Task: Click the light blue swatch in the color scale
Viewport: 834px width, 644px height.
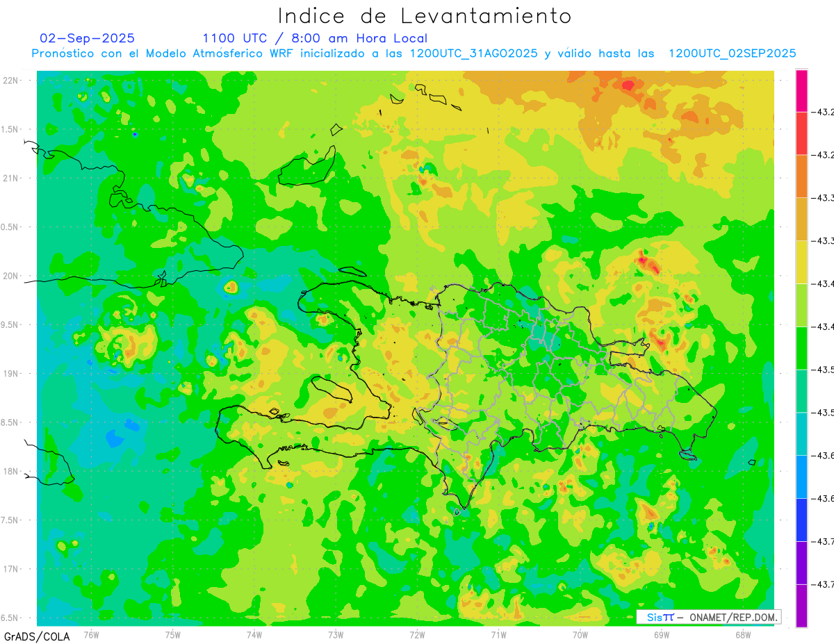Action: 801,477
